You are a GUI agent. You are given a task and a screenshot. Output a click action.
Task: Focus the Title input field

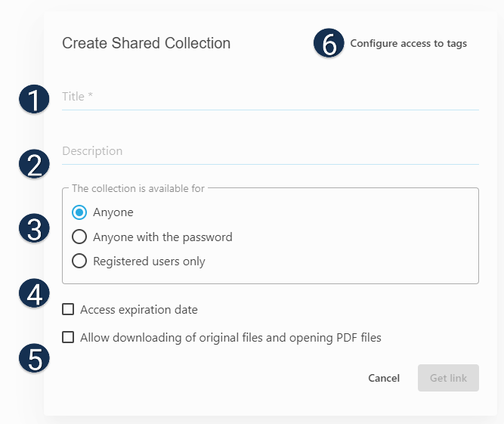click(x=270, y=97)
